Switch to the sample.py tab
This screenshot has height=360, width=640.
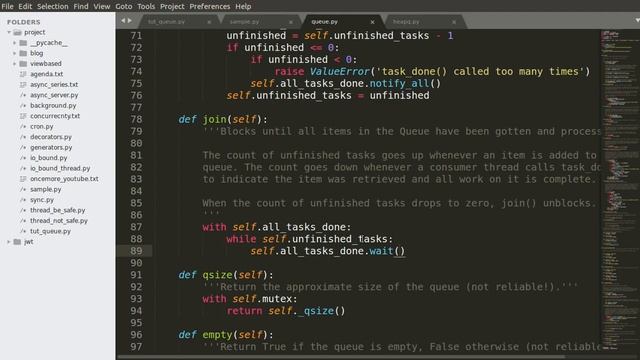click(244, 22)
